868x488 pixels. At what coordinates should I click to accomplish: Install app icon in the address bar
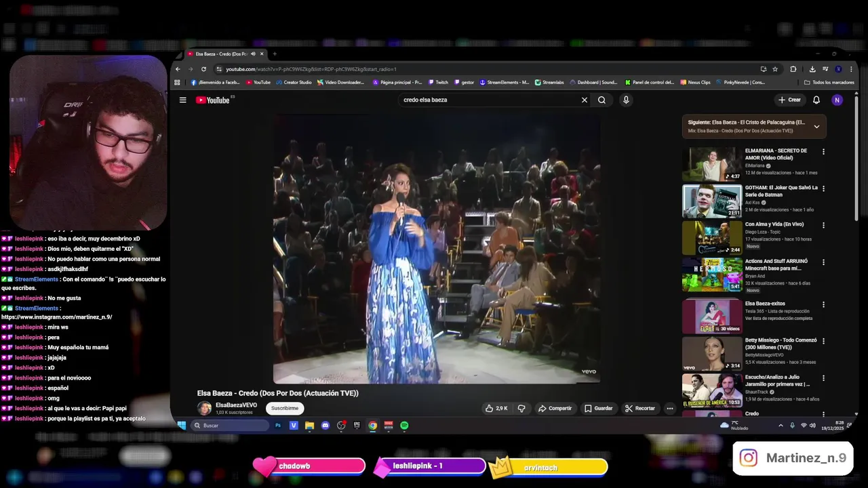[x=764, y=69]
